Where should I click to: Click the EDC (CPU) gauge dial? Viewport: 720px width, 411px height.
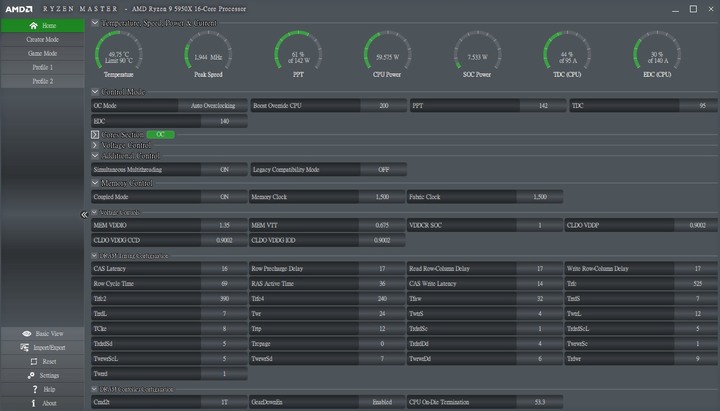coord(657,52)
